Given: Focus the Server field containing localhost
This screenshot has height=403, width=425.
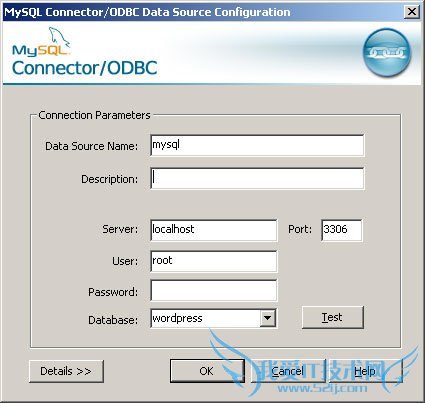Looking at the screenshot, I should coord(214,230).
